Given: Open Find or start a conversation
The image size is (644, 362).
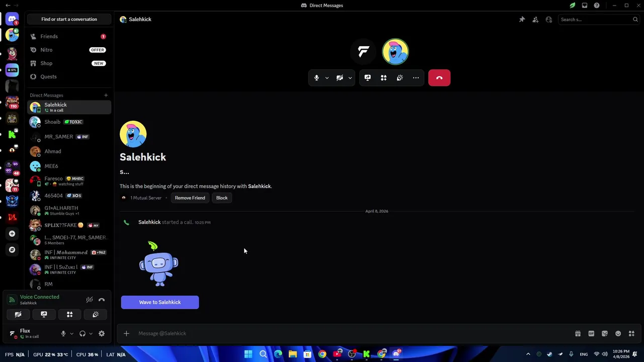Looking at the screenshot, I should (69, 19).
